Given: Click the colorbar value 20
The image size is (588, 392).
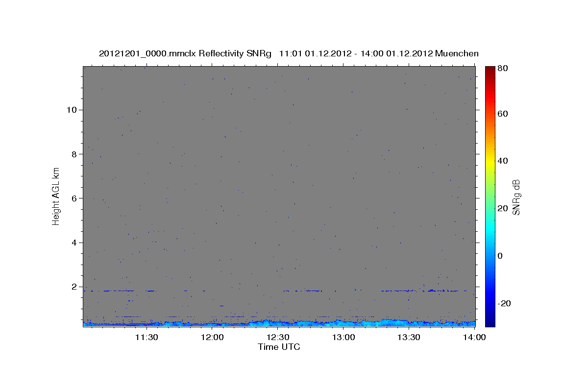Looking at the screenshot, I should (503, 208).
